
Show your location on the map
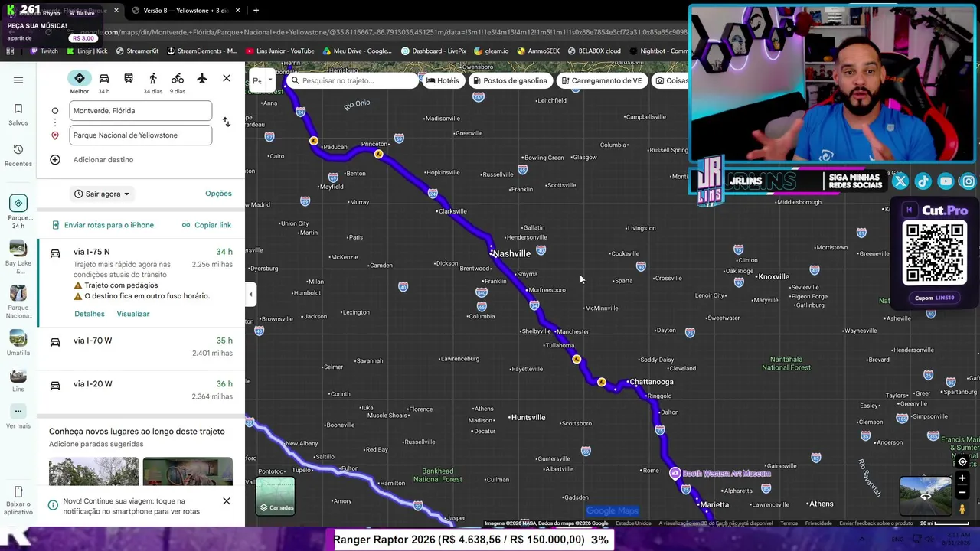pos(962,461)
